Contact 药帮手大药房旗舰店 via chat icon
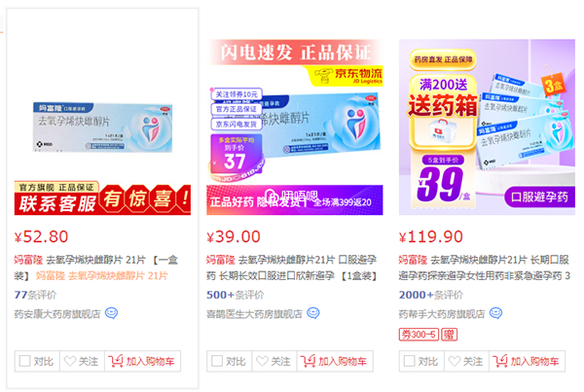The width and height of the screenshot is (584, 392). pos(495,313)
